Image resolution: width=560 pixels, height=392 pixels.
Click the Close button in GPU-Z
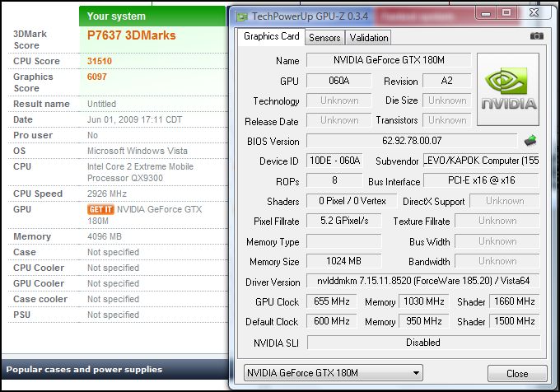pos(517,373)
